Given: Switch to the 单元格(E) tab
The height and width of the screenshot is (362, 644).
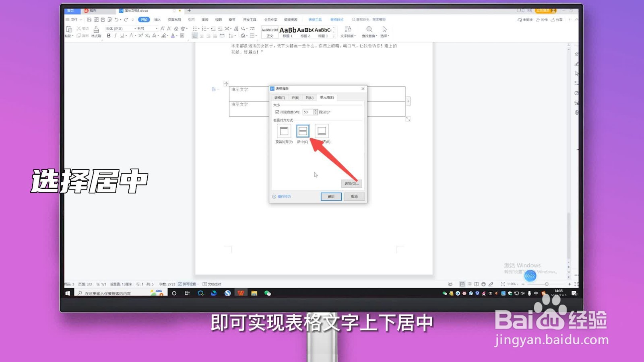Looking at the screenshot, I should (x=326, y=97).
